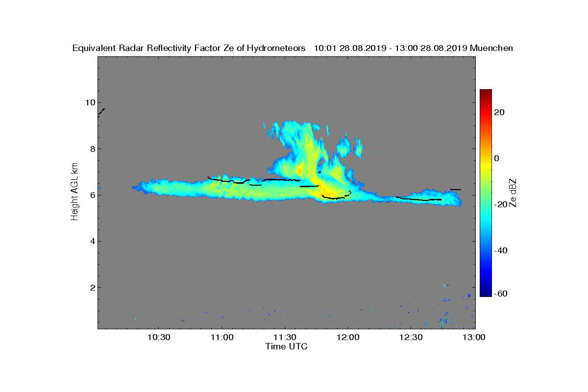The height and width of the screenshot is (392, 588).
Task: Click the 12:00 time tick label
Action: pyautogui.click(x=348, y=337)
